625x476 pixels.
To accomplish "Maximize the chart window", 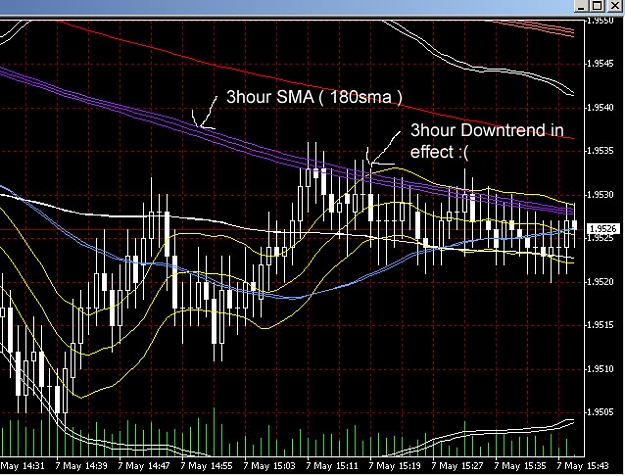I will (x=597, y=6).
